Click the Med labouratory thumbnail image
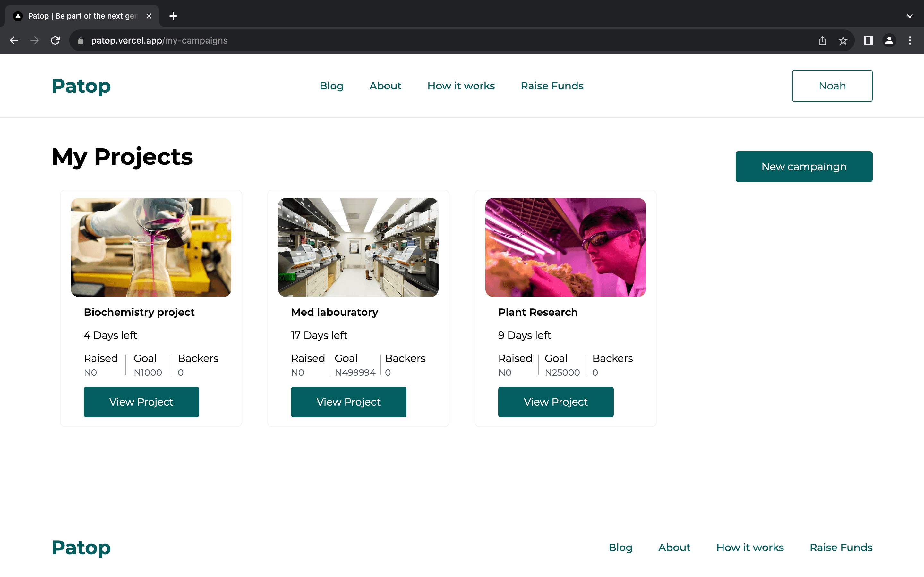Viewport: 924px width, 577px height. (358, 247)
